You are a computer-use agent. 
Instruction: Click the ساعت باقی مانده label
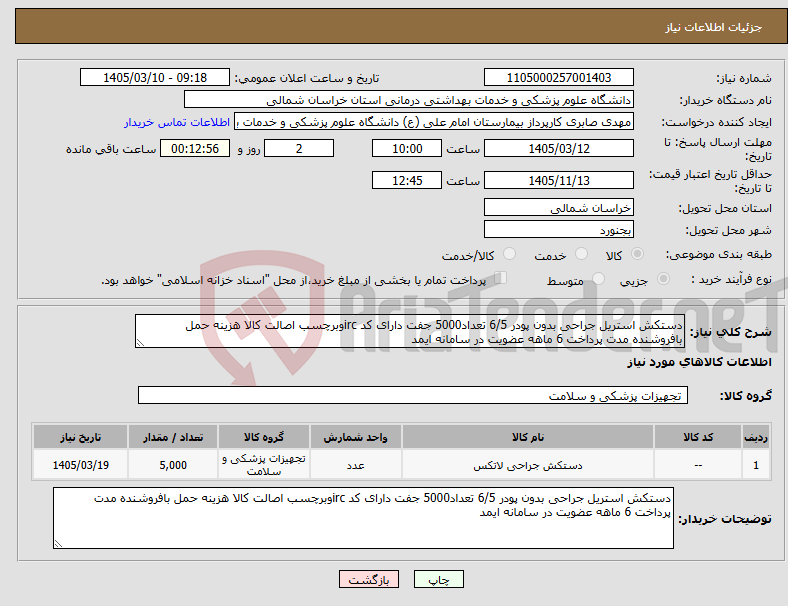(111, 149)
